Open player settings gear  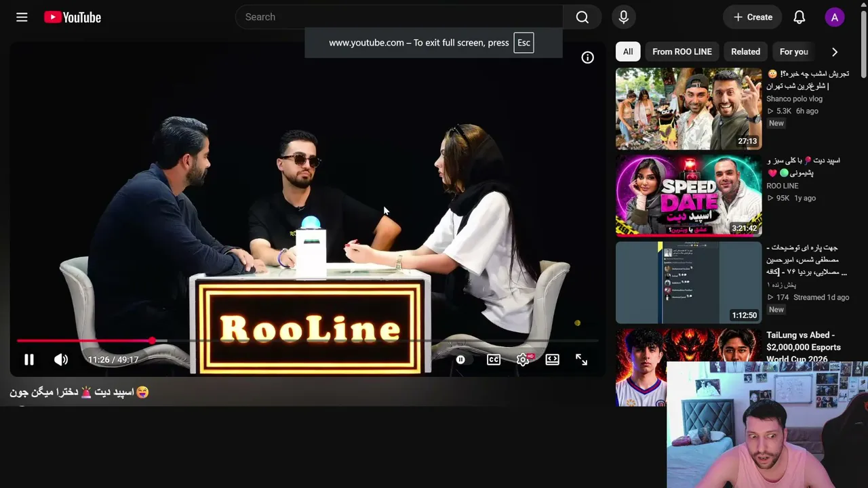(x=523, y=360)
